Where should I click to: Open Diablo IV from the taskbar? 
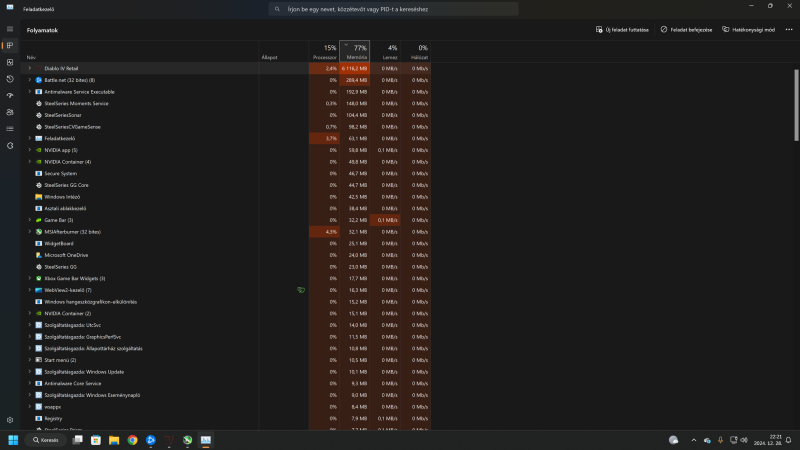pos(169,440)
